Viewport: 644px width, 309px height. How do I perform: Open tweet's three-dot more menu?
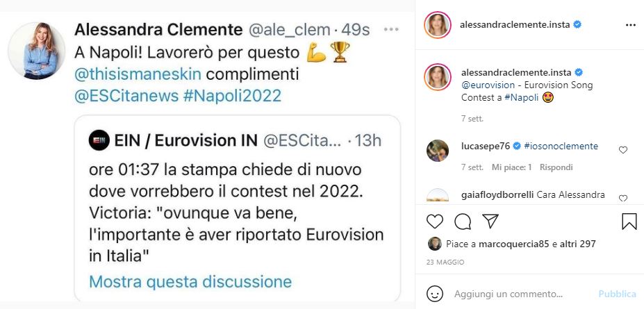392,30
